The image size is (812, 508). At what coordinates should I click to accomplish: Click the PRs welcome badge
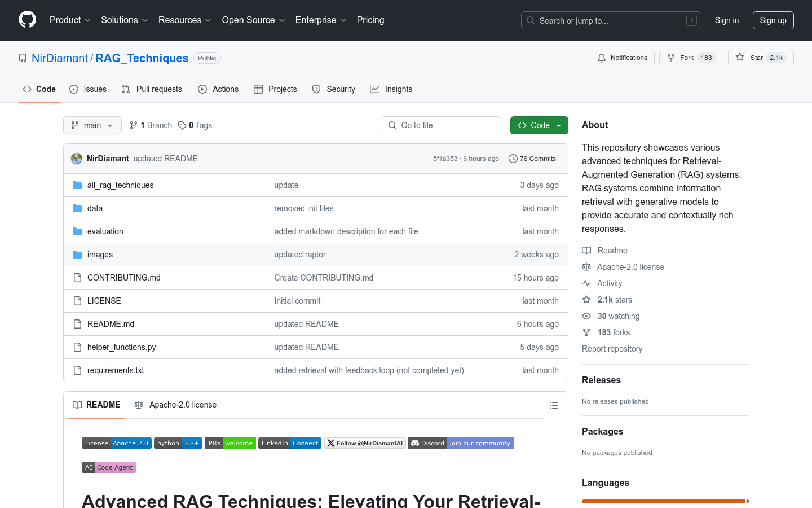[x=231, y=443]
